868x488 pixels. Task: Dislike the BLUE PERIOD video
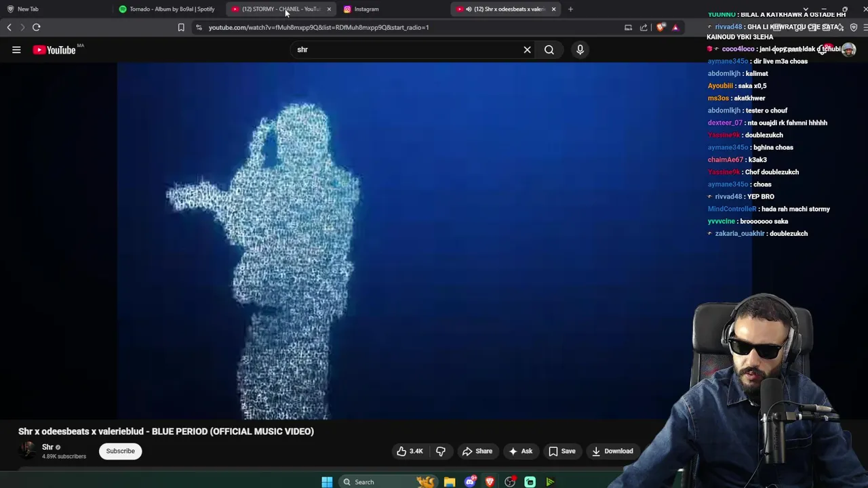click(x=441, y=451)
